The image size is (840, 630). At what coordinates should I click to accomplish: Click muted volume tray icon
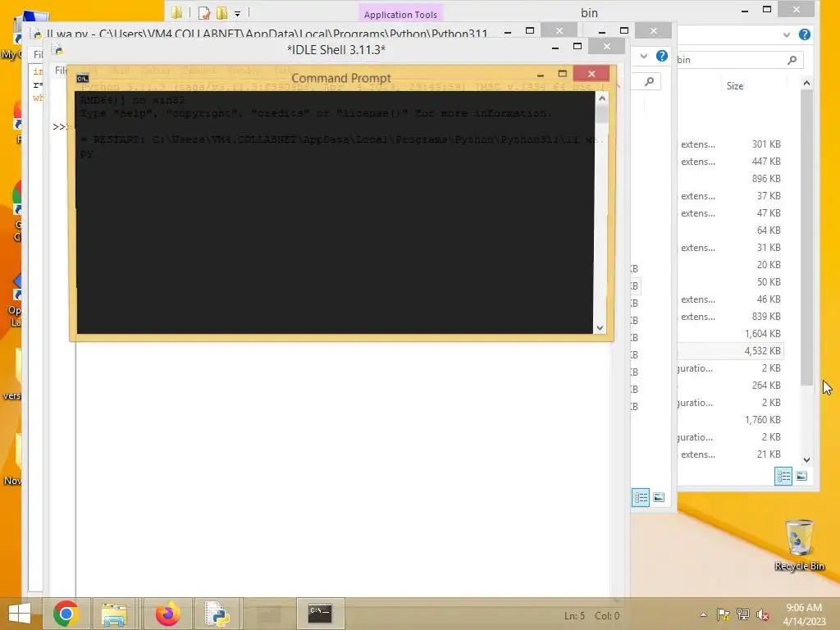[763, 614]
